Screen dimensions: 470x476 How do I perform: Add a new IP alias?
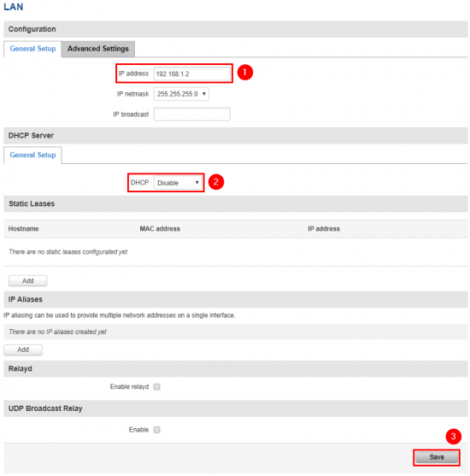tap(23, 350)
